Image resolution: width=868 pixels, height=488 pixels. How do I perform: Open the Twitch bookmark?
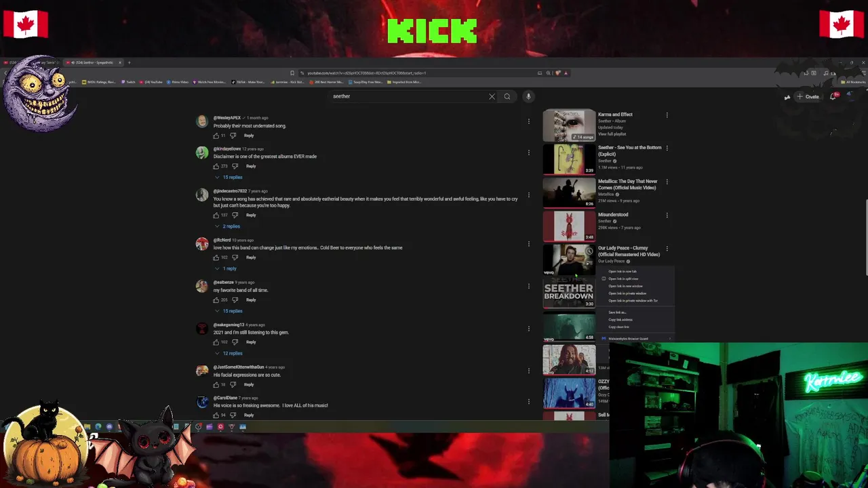click(x=128, y=82)
